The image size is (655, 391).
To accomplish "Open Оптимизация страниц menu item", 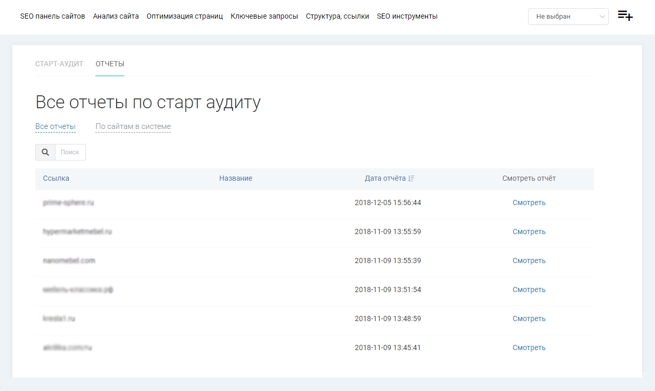I will (185, 16).
